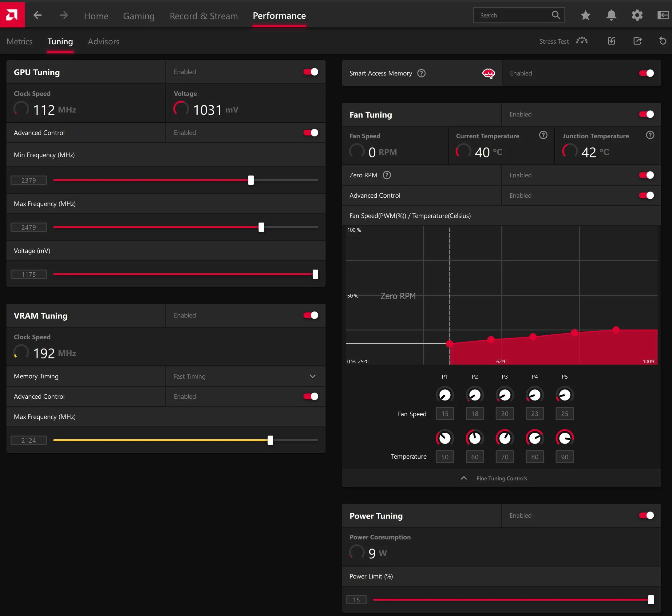Toggle Smart Access Memory switch
Image resolution: width=672 pixels, height=616 pixels.
646,73
